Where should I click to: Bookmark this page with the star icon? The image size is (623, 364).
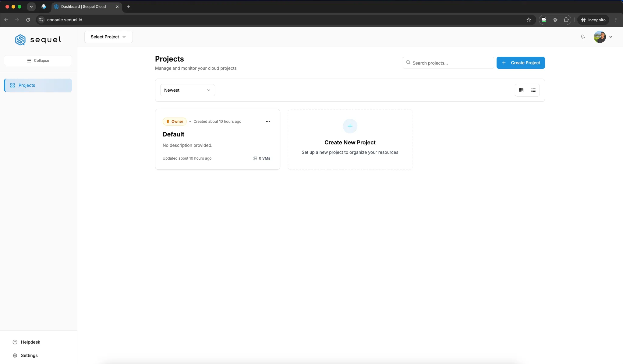(529, 20)
